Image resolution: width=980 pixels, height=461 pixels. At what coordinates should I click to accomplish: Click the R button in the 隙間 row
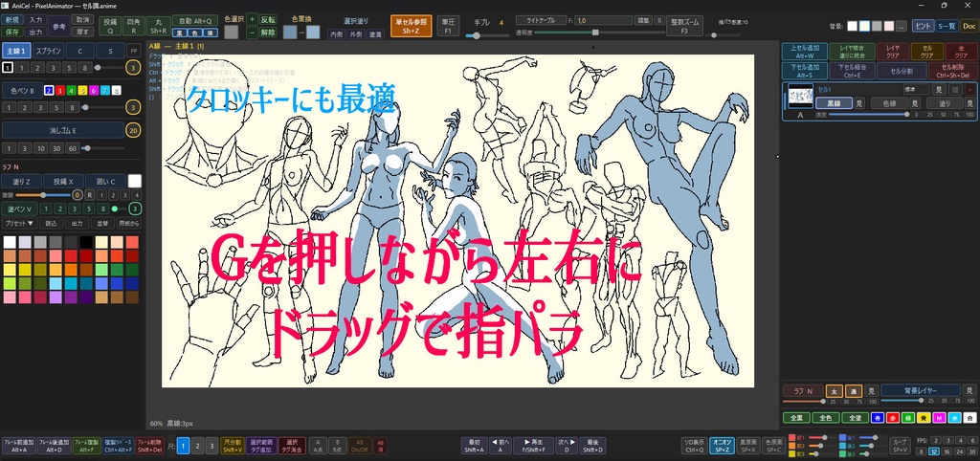pyautogui.click(x=90, y=195)
